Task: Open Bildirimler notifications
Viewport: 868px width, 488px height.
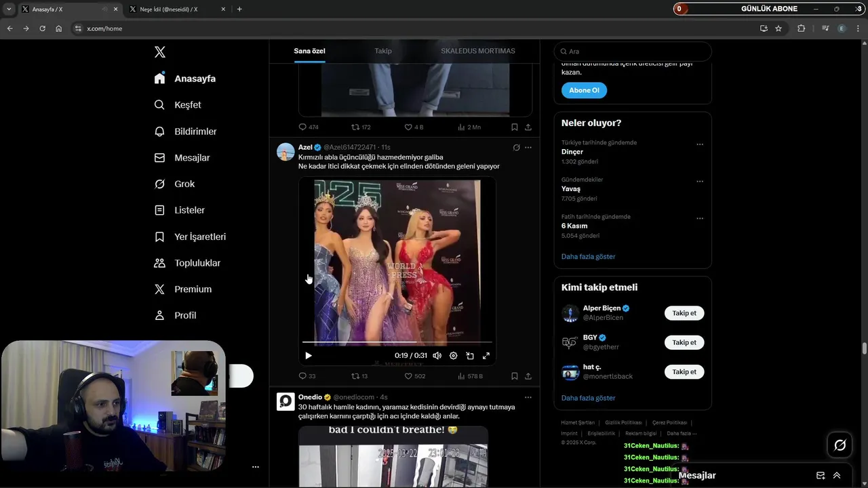Action: (x=185, y=131)
